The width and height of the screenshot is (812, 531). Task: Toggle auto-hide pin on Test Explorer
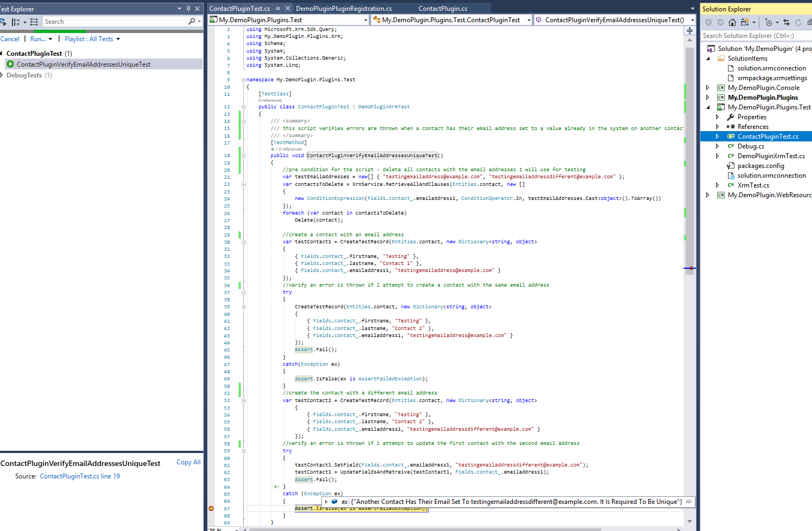tap(188, 9)
